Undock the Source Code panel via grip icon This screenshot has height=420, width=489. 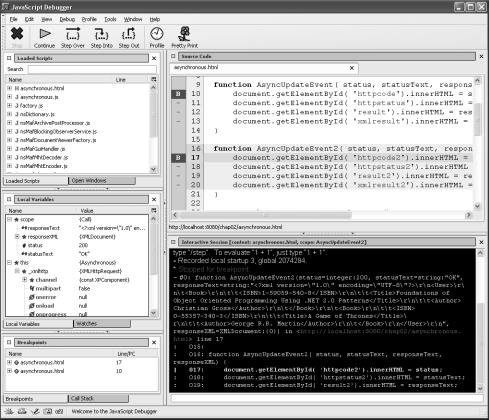[x=173, y=56]
